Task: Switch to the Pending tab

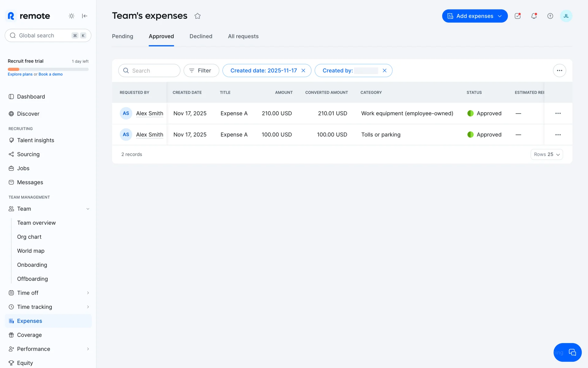Action: click(123, 36)
